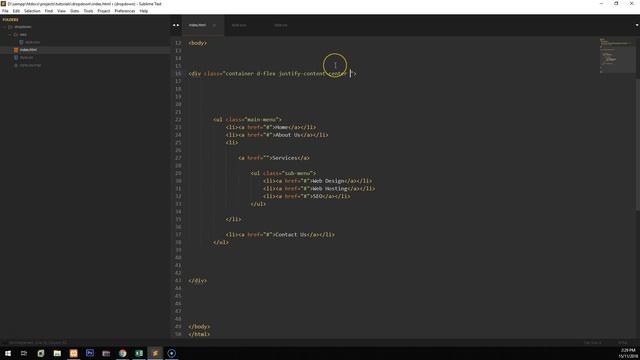The image size is (640, 360).
Task: Click the Sublime Text taskbar icon
Action: click(155, 353)
